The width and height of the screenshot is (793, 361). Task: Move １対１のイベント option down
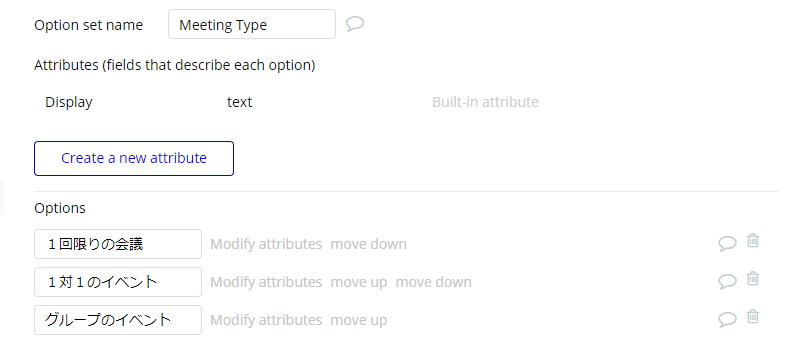click(433, 282)
